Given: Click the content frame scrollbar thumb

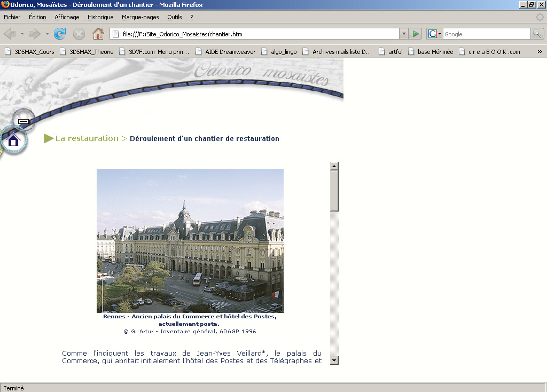Looking at the screenshot, I should [334, 191].
